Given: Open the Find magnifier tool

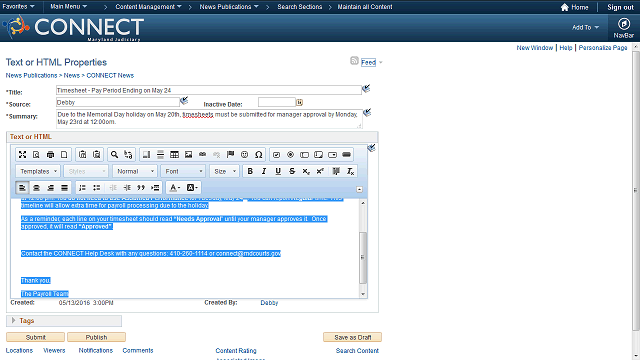Looking at the screenshot, I should coord(114,155).
